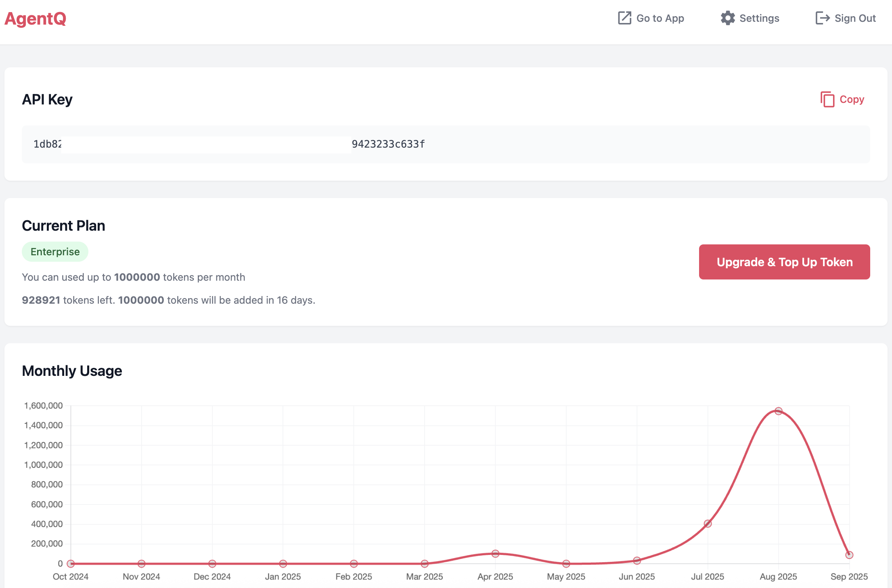Click the Copy icon next to API Key
Screen dimensions: 892x588
point(827,99)
